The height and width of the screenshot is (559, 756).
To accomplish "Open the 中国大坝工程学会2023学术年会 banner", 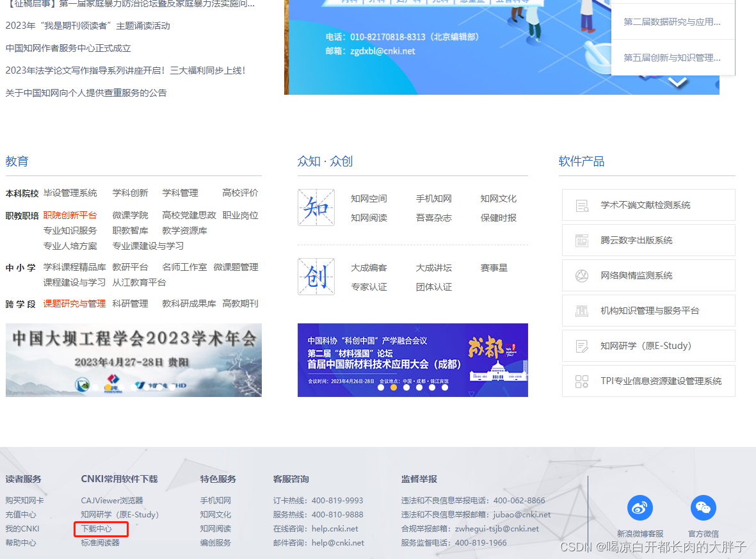I will tap(134, 360).
